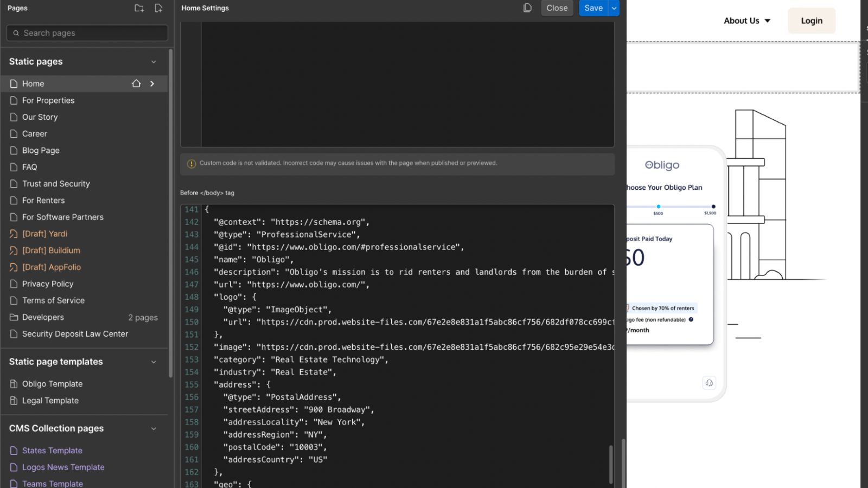868x488 pixels.
Task: Click the Pages list scrollbar
Action: click(x=171, y=214)
